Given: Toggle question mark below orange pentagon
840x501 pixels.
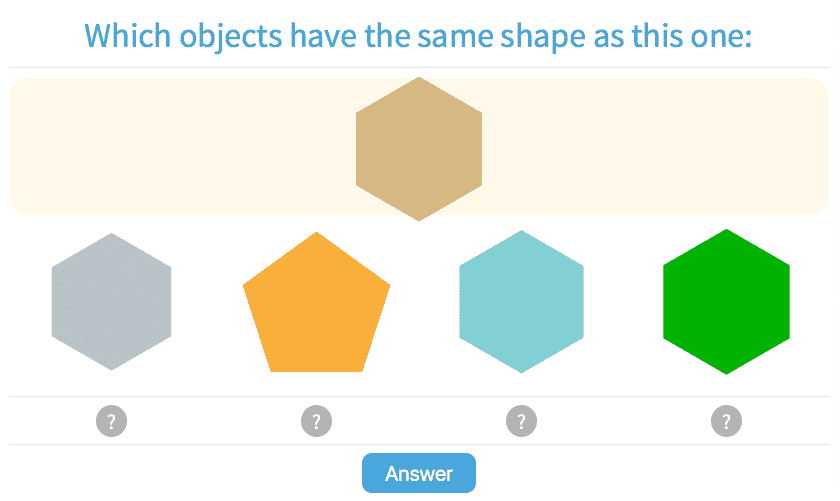Looking at the screenshot, I should (316, 421).
